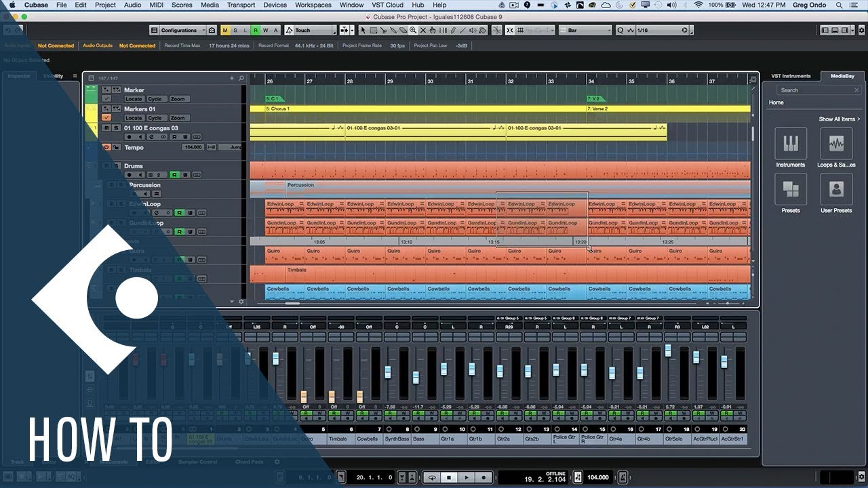The image size is (868, 488).
Task: Toggle the global Read automation R button
Action: 256,30
